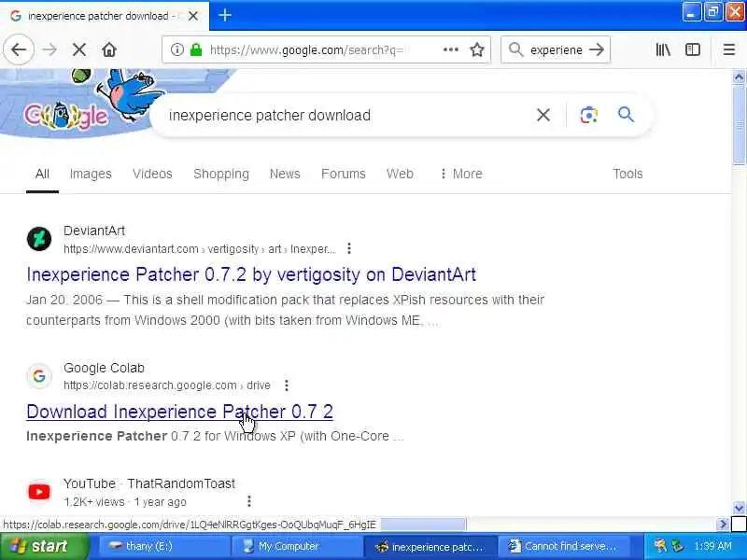747x560 pixels.
Task: Click the colab.research.google.com URL breadcrumb
Action: 167,385
